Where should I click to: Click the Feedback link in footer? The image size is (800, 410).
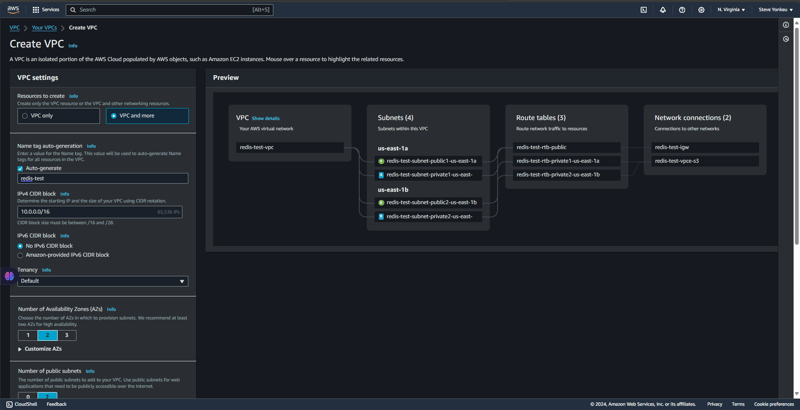click(57, 404)
